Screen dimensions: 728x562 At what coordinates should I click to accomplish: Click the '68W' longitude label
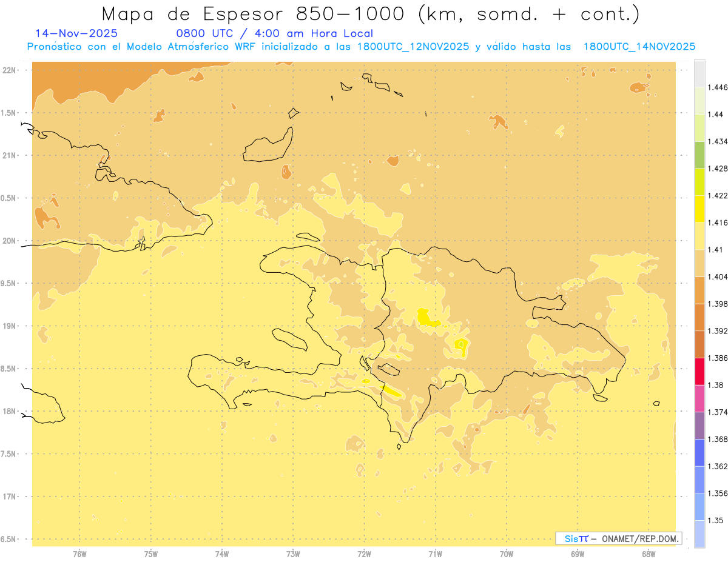pos(649,554)
